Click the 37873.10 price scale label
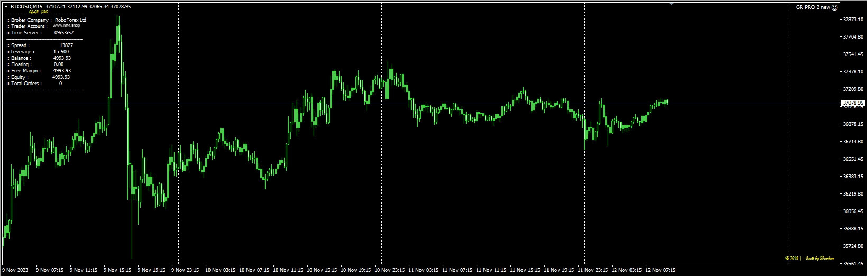This screenshot has height=277, width=868. [853, 20]
